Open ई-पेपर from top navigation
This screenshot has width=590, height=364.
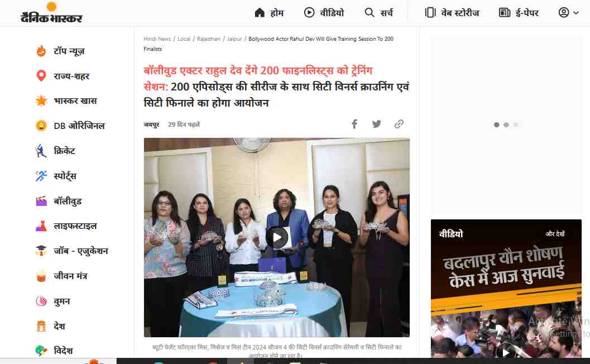click(519, 13)
